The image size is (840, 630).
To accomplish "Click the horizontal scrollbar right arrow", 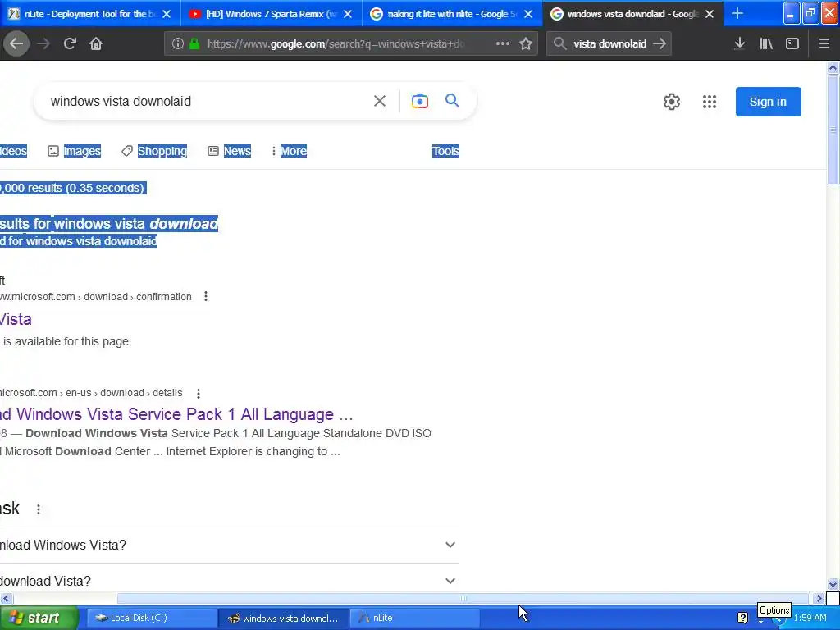I will click(819, 598).
